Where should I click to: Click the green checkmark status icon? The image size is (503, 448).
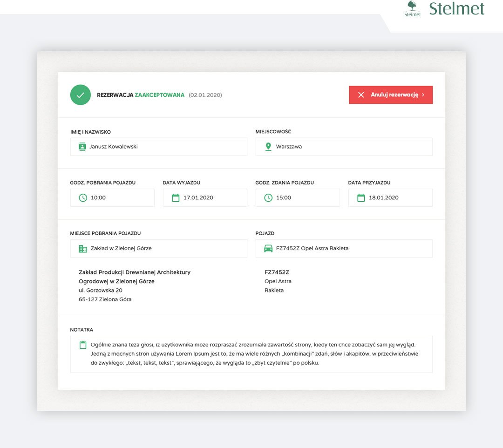(80, 95)
